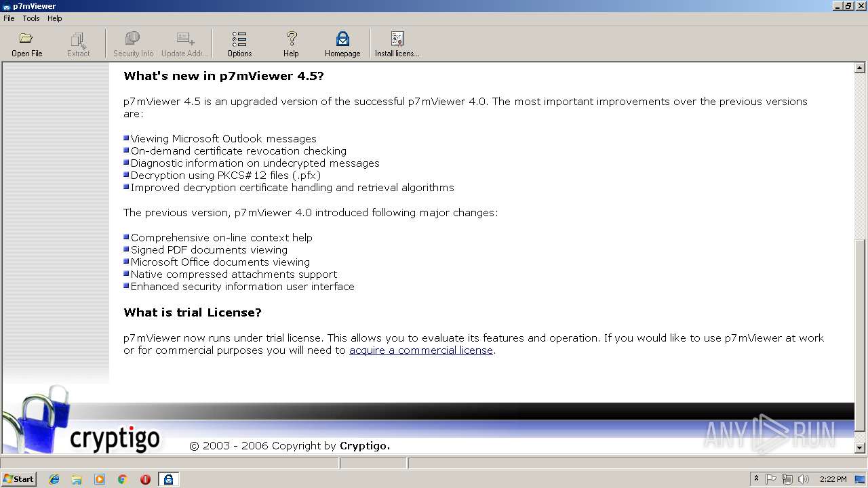Click the Cryptigo copyright text
Screen dimensions: 868x488
[290, 446]
